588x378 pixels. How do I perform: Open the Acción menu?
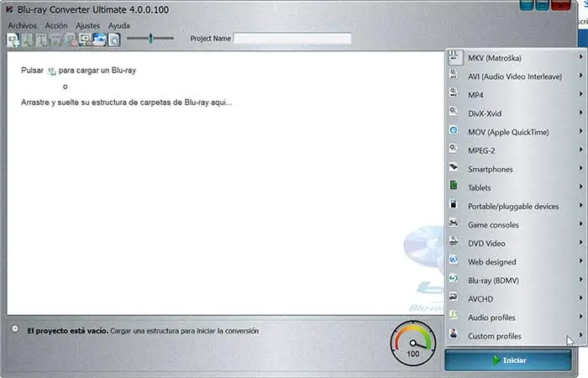56,25
